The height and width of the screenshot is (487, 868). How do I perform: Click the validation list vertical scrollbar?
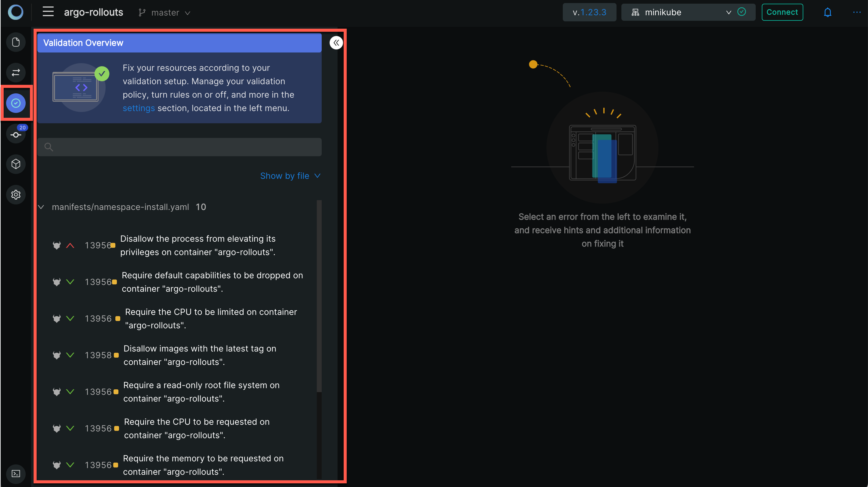[319, 296]
